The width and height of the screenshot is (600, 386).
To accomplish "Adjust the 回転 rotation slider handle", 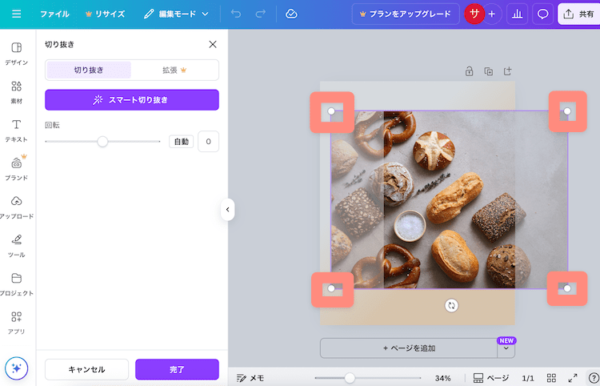I will pyautogui.click(x=102, y=142).
